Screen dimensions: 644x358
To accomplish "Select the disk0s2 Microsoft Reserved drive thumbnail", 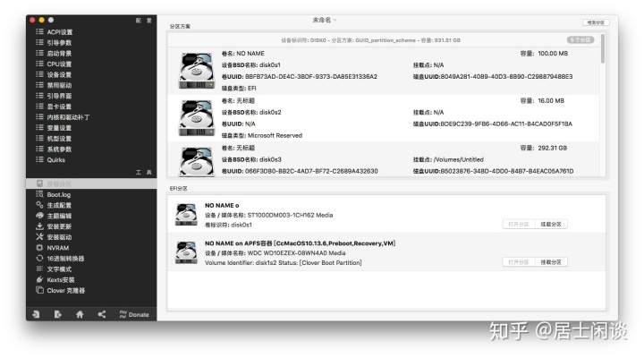I will click(197, 117).
